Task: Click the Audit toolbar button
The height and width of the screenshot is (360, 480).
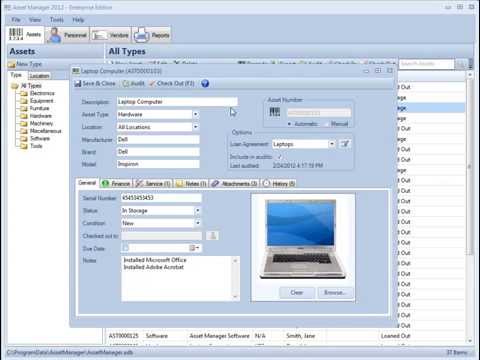Action: pos(133,83)
